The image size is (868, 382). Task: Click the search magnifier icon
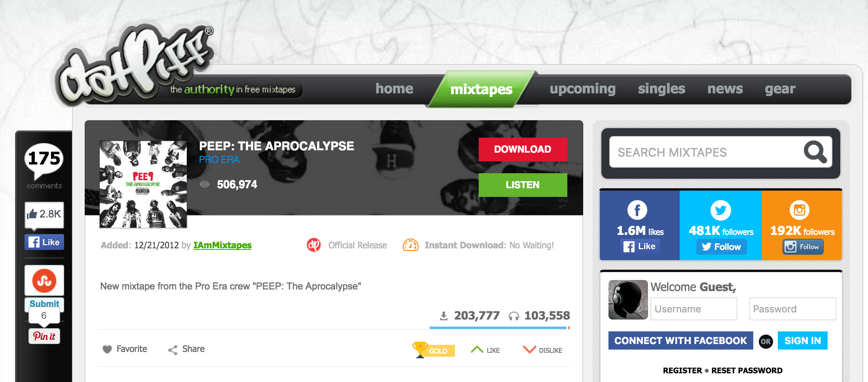(815, 152)
